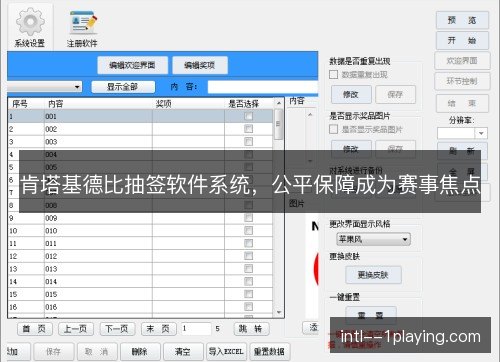Click the table scrollbar up arrow
The image size is (500, 362).
coord(279,103)
